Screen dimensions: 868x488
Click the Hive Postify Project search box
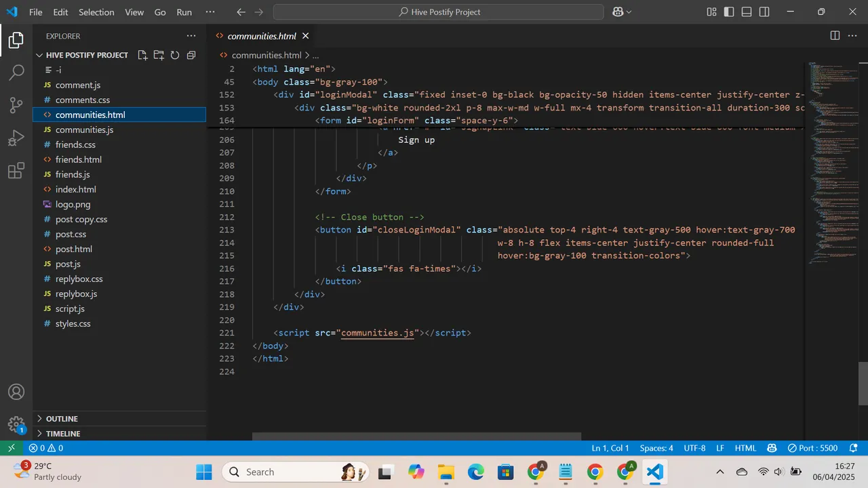pyautogui.click(x=438, y=12)
